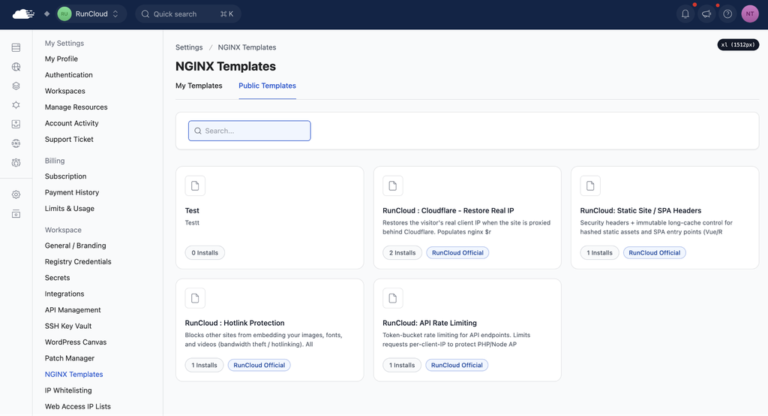
Task: Open General / Branding settings
Action: pos(75,245)
